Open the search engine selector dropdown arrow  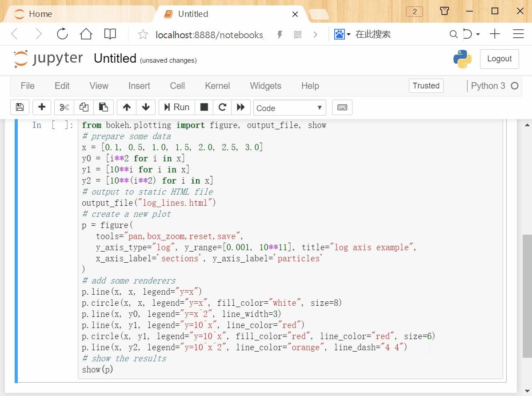pyautogui.click(x=348, y=34)
